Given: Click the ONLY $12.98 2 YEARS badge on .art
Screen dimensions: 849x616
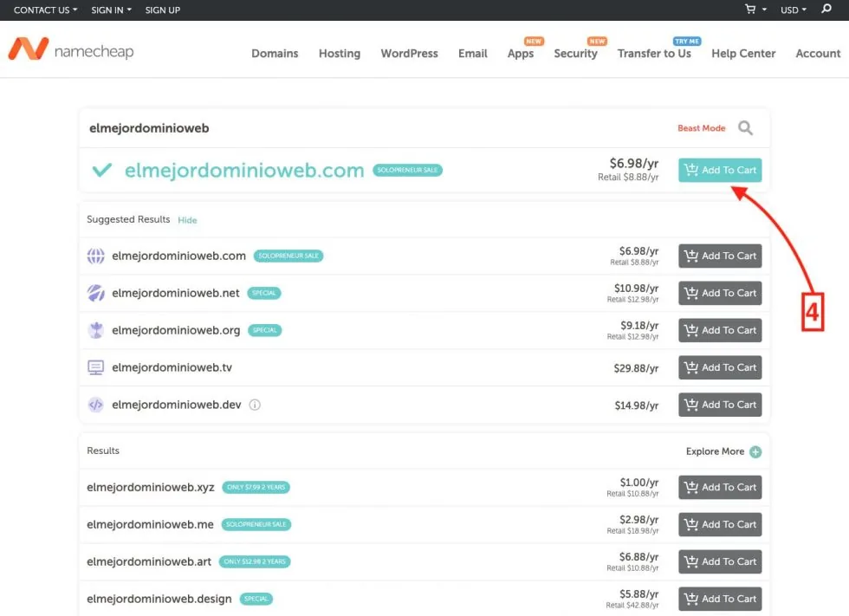Looking at the screenshot, I should pyautogui.click(x=255, y=561).
